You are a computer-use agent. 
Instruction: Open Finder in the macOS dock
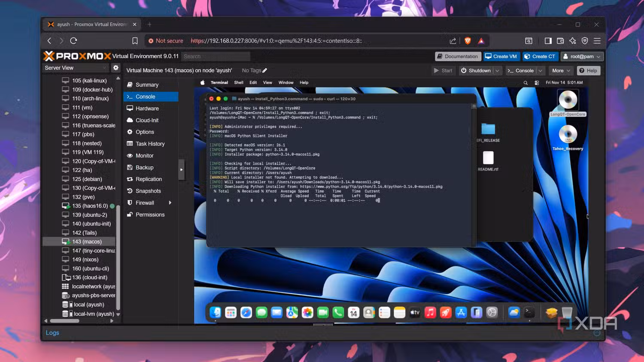216,312
